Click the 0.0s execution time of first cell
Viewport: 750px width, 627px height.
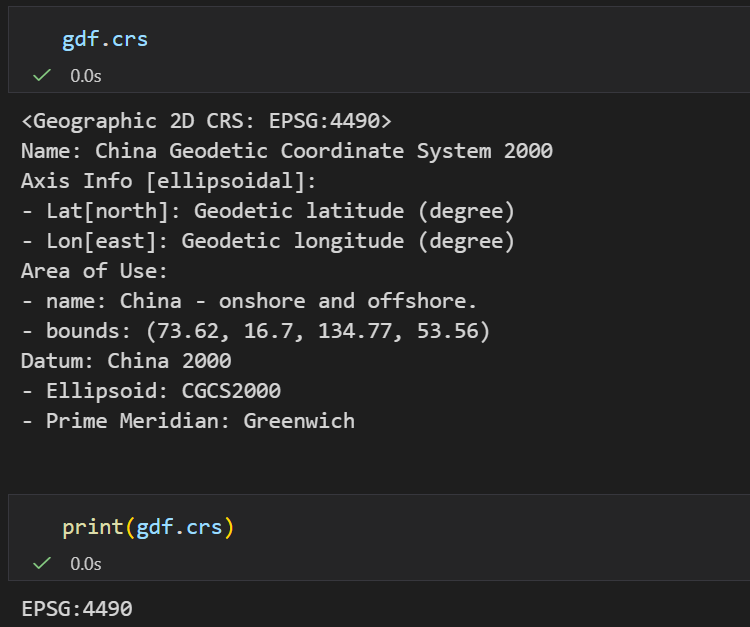86,76
